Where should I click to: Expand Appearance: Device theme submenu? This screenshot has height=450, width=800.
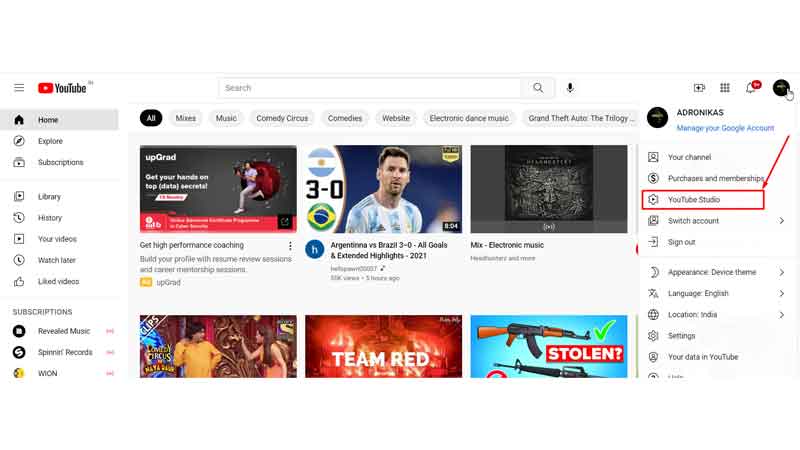(717, 272)
